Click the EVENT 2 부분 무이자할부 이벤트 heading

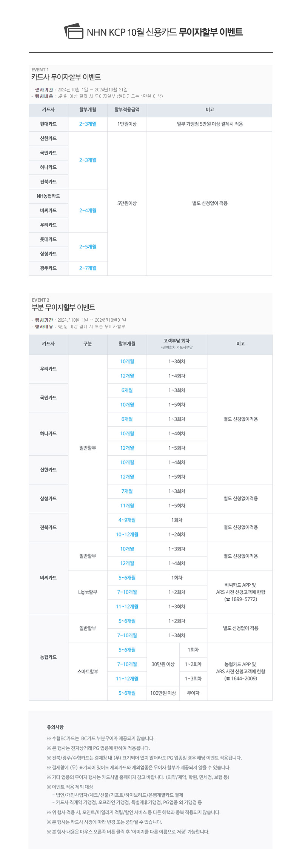[63, 305]
